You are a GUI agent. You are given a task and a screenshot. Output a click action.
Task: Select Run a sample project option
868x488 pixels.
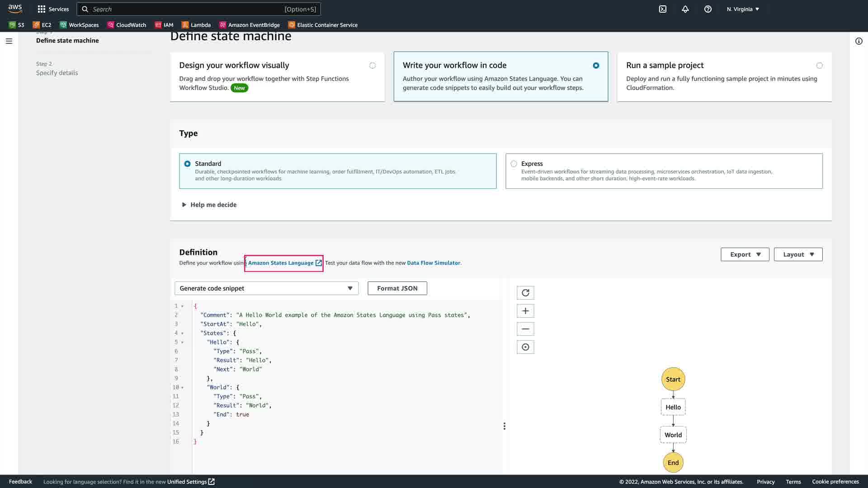pyautogui.click(x=819, y=66)
